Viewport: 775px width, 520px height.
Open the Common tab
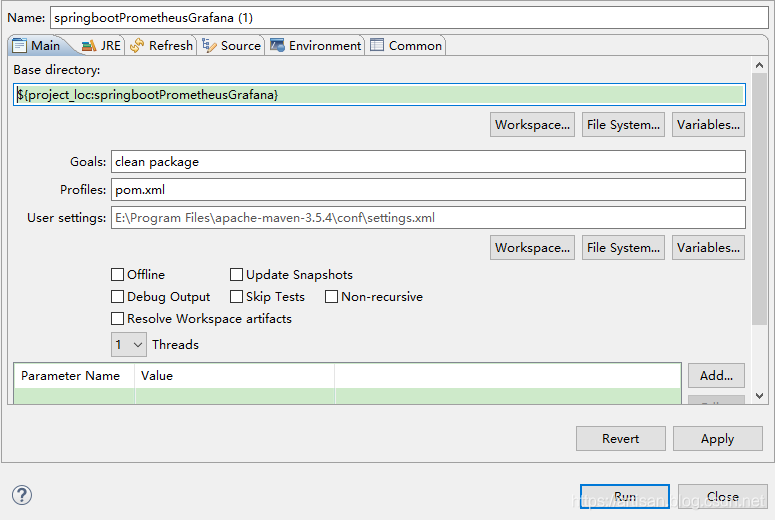click(x=406, y=45)
